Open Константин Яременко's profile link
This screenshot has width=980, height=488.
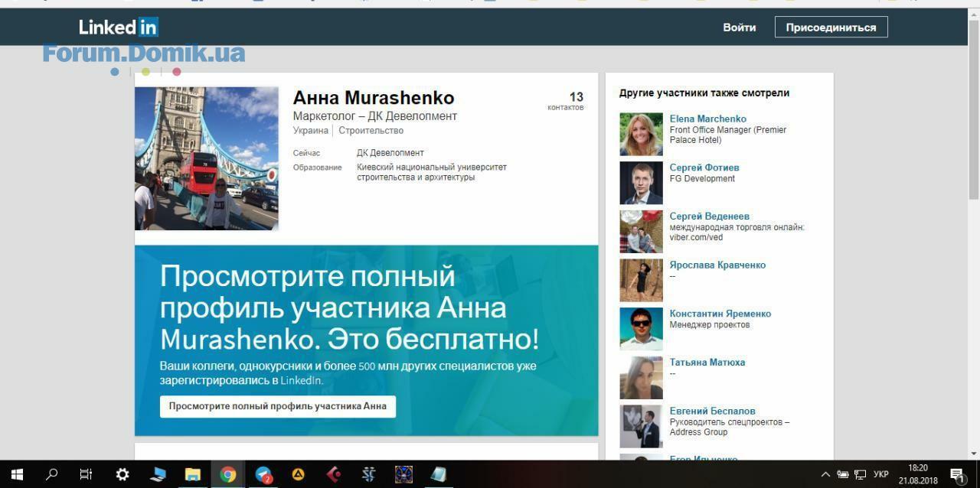click(x=720, y=314)
